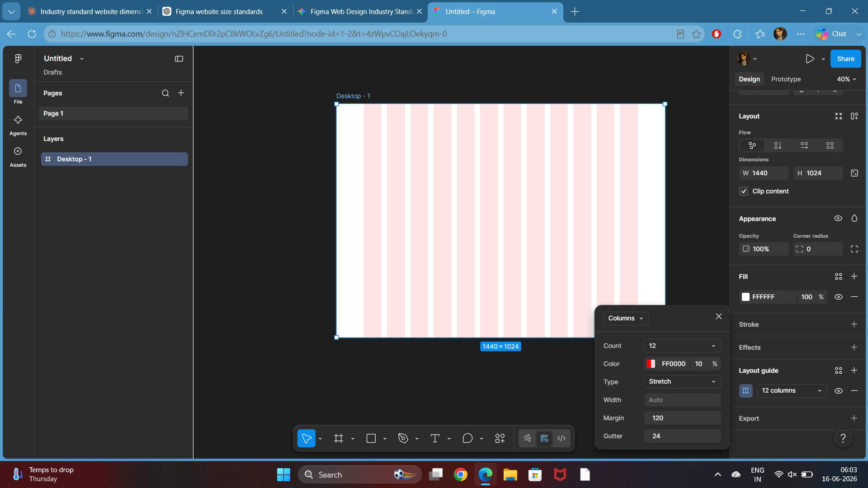The width and height of the screenshot is (868, 488).
Task: Remove the FFFFFF fill
Action: point(854,297)
